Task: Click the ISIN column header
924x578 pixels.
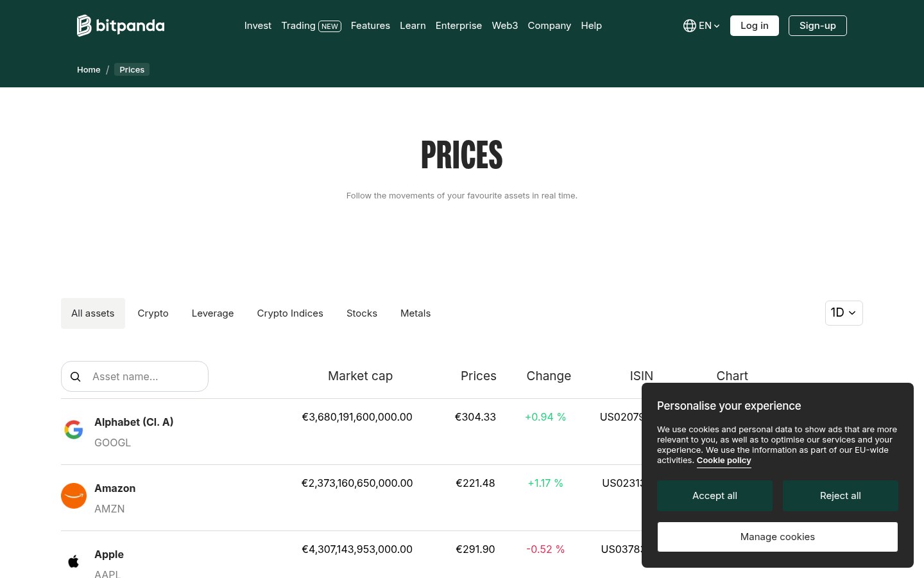Action: tap(642, 376)
